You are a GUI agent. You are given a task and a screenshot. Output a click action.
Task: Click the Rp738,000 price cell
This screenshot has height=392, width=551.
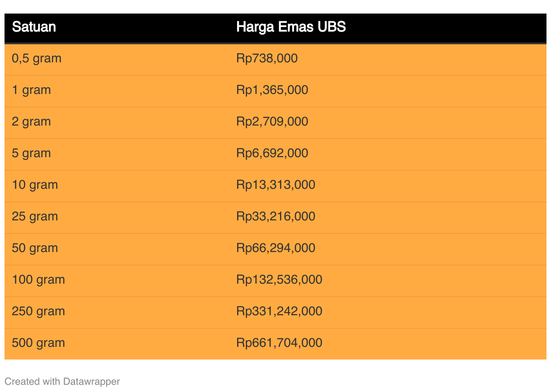267,59
